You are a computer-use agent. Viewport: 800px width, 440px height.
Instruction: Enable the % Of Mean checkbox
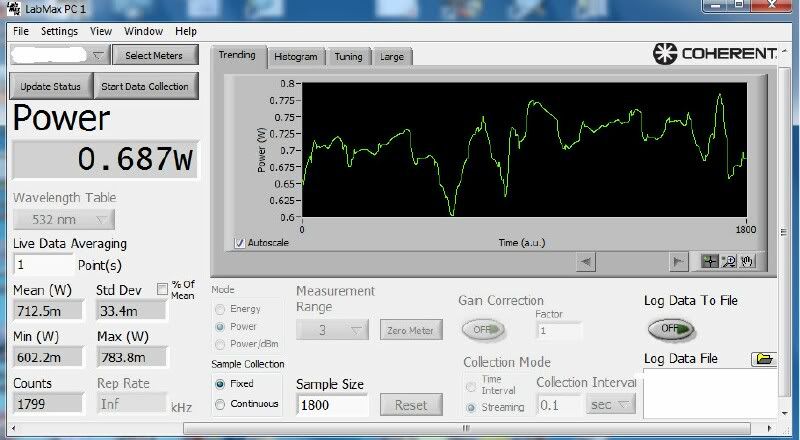click(x=162, y=289)
